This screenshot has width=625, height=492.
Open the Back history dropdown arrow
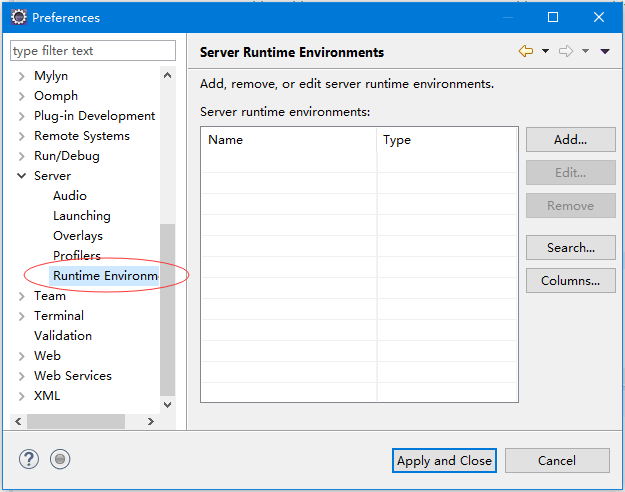[x=545, y=51]
